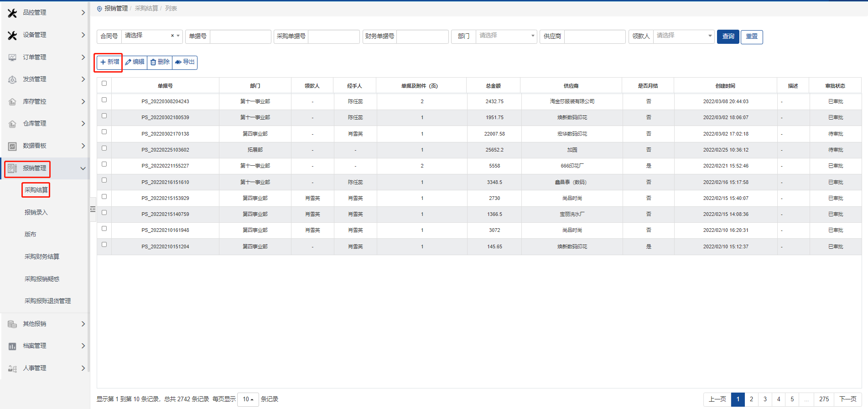This screenshot has width=868, height=409.
Task: Open 采购财务结算 in the sidebar submenu
Action: coord(42,257)
